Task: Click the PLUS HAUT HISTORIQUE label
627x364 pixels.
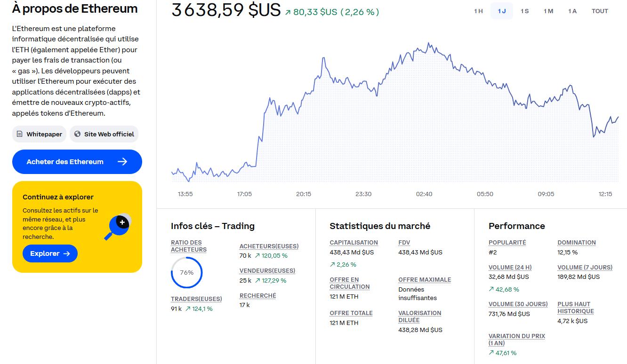Action: (576, 308)
